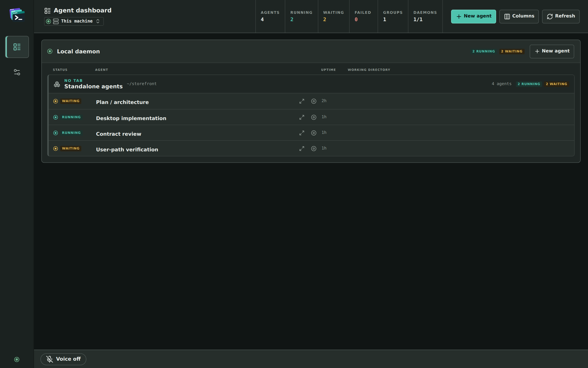Select the Contract review agent name
Viewport: 588px width, 368px height.
point(119,134)
